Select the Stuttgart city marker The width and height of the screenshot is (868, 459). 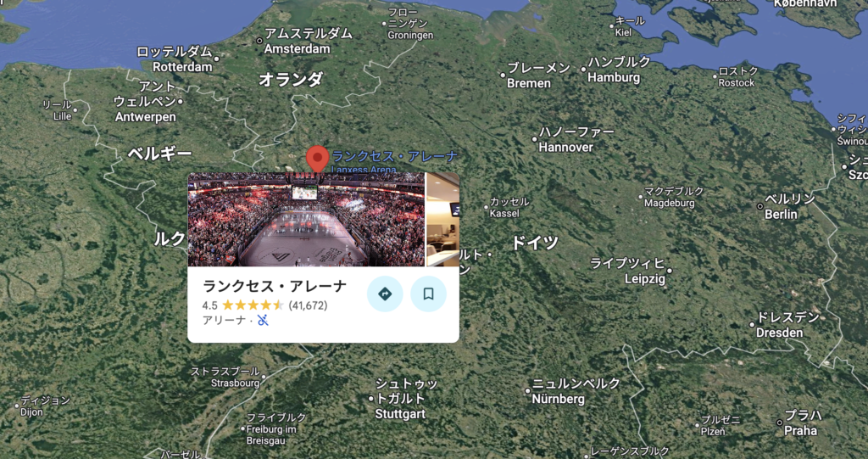371,399
